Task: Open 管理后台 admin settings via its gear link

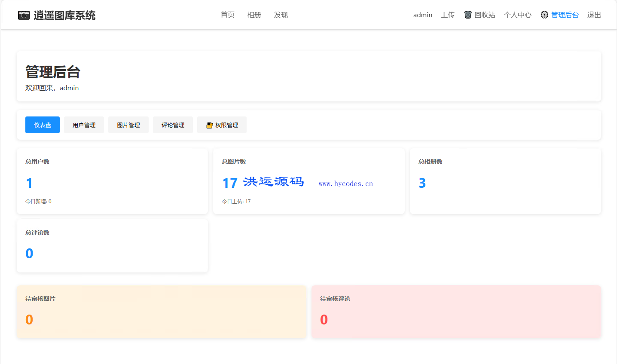Action: (x=565, y=15)
